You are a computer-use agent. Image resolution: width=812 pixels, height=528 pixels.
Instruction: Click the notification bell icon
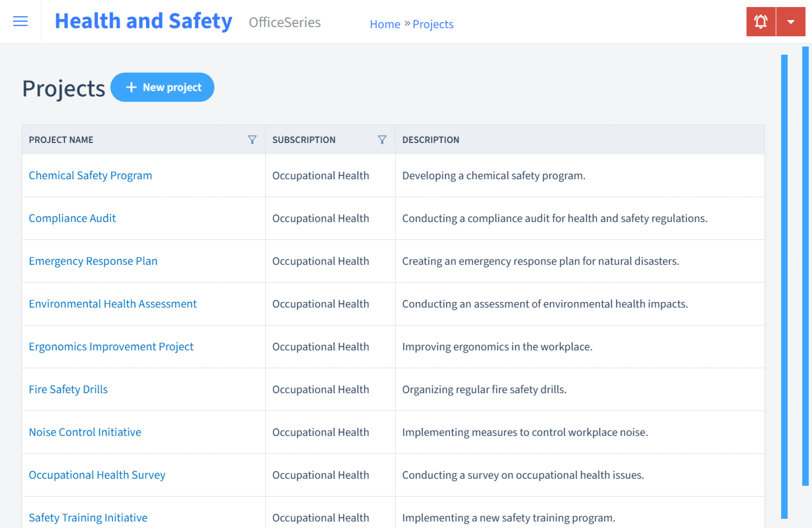(x=761, y=21)
